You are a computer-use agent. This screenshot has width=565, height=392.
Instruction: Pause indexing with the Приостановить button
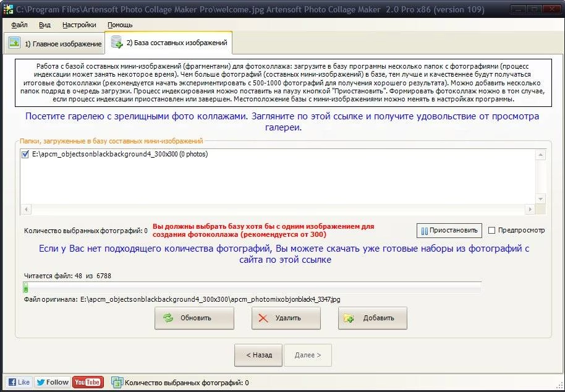click(x=449, y=231)
